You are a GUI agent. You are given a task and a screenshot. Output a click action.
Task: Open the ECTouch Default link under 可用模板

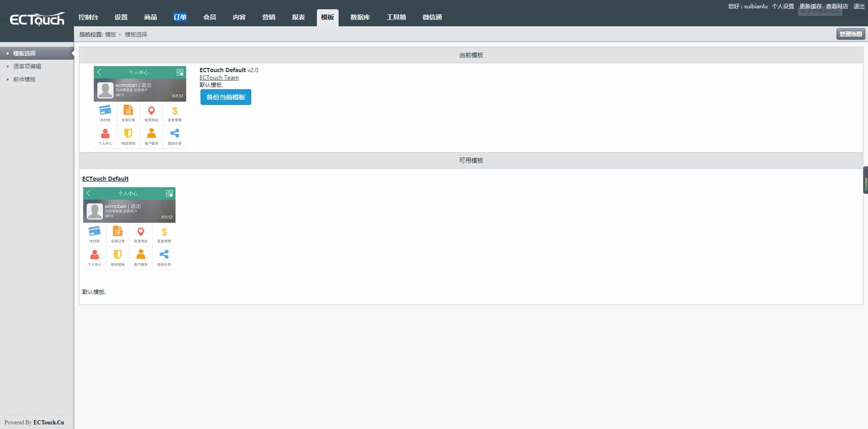(105, 178)
